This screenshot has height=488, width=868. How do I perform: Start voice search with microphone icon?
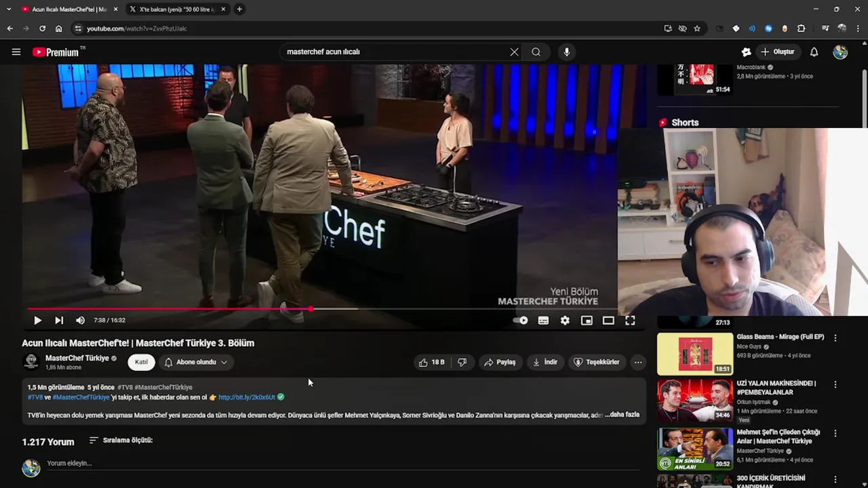pyautogui.click(x=566, y=52)
